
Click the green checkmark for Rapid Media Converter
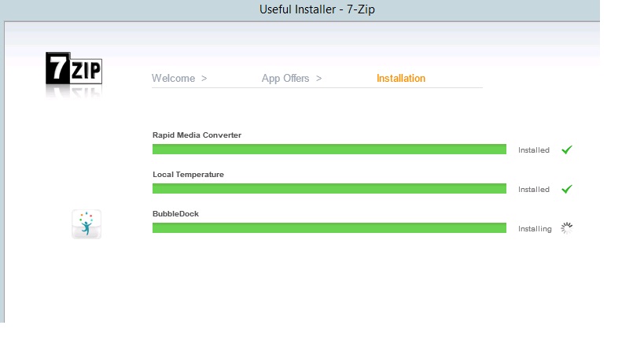tap(566, 150)
